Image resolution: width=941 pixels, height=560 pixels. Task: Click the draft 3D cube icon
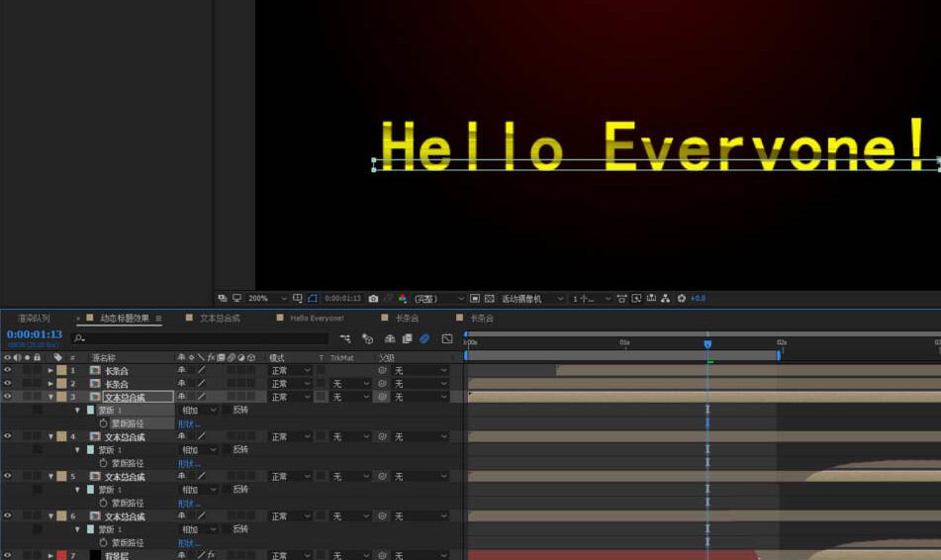click(367, 338)
